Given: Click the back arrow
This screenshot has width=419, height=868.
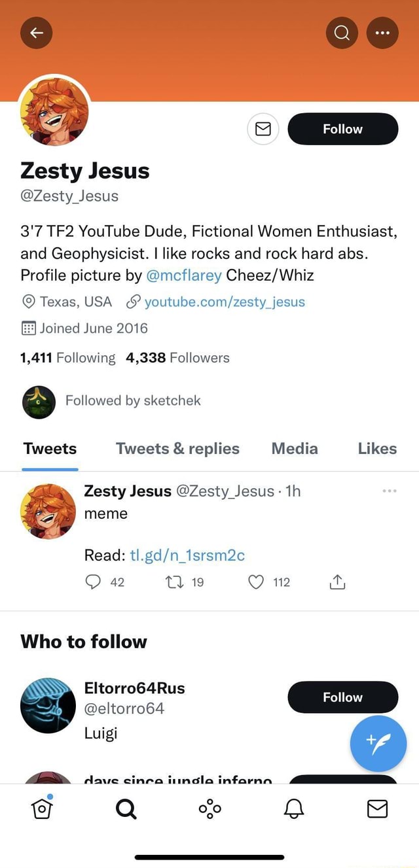Looking at the screenshot, I should [36, 33].
